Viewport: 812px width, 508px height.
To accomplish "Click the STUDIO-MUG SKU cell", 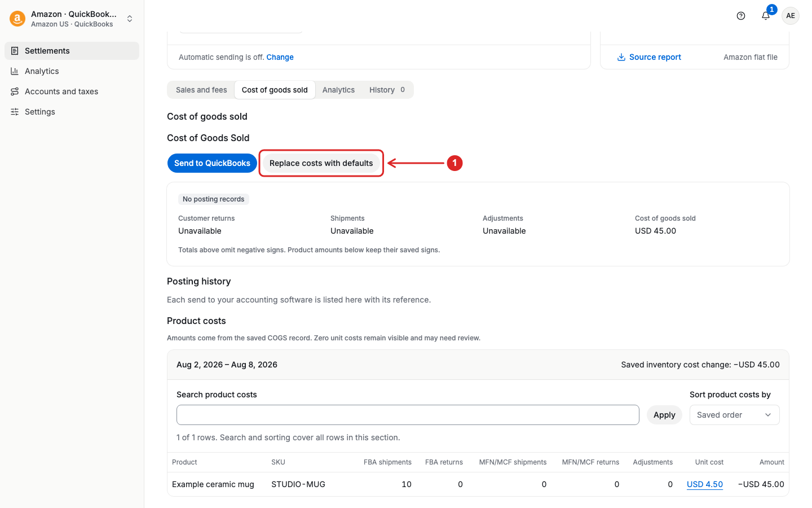I will click(x=298, y=484).
